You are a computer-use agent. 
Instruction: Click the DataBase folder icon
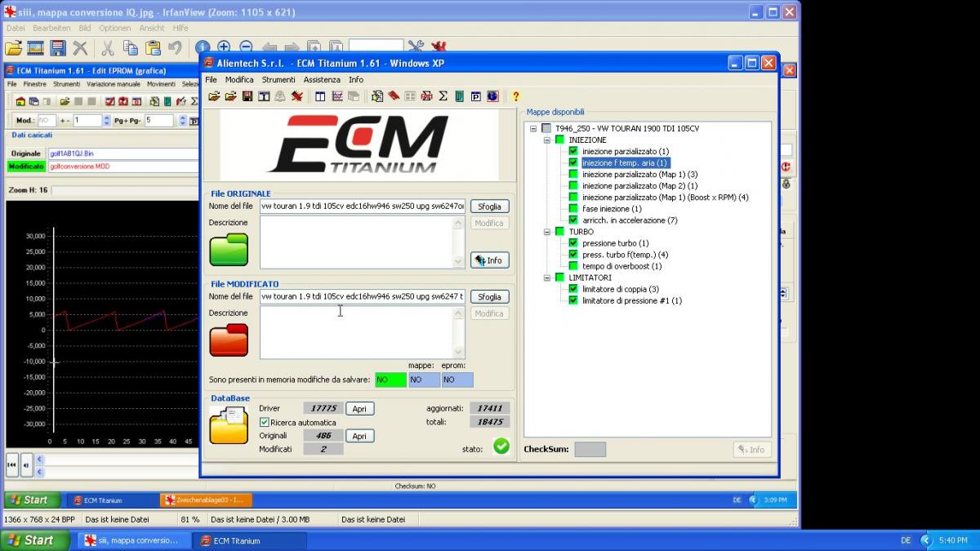click(229, 424)
